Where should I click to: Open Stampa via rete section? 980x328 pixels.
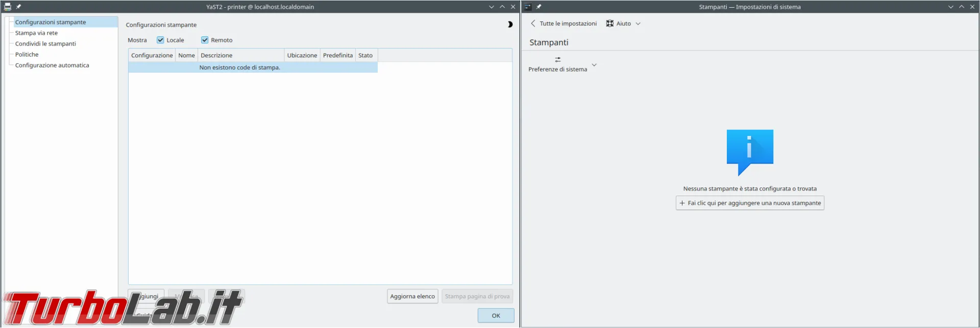[36, 33]
